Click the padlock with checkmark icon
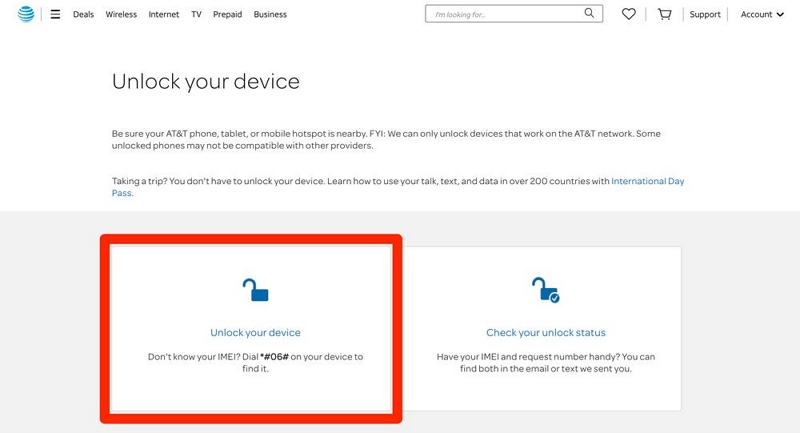This screenshot has width=800, height=433. 545,290
